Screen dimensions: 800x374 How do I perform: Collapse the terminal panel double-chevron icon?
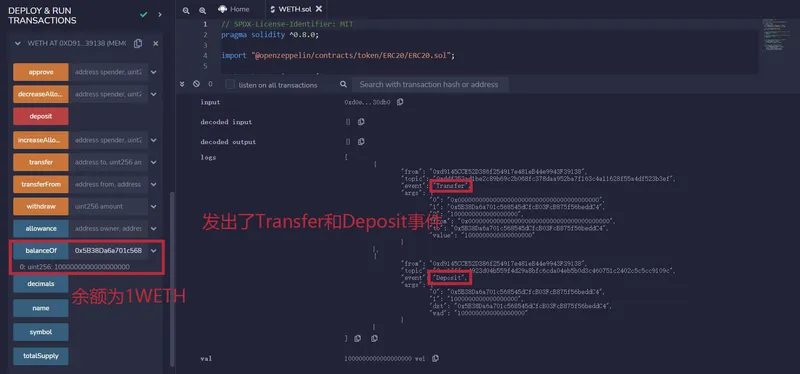(x=183, y=84)
